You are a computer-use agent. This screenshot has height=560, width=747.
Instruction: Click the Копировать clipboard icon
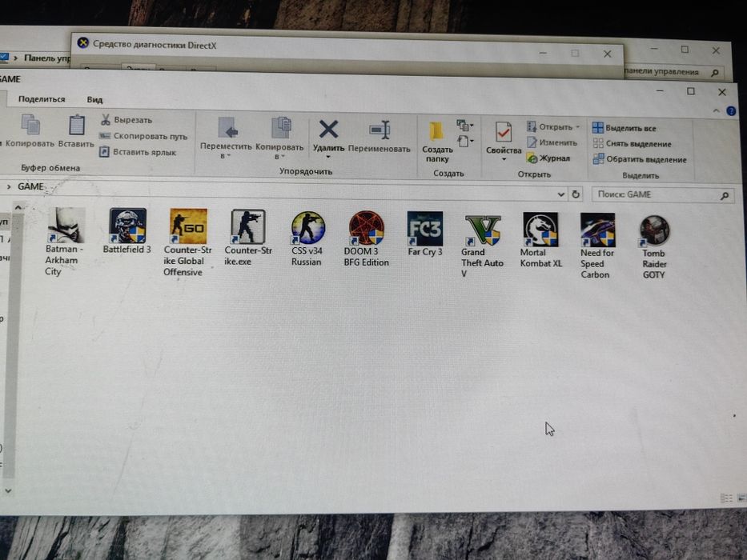(x=30, y=125)
